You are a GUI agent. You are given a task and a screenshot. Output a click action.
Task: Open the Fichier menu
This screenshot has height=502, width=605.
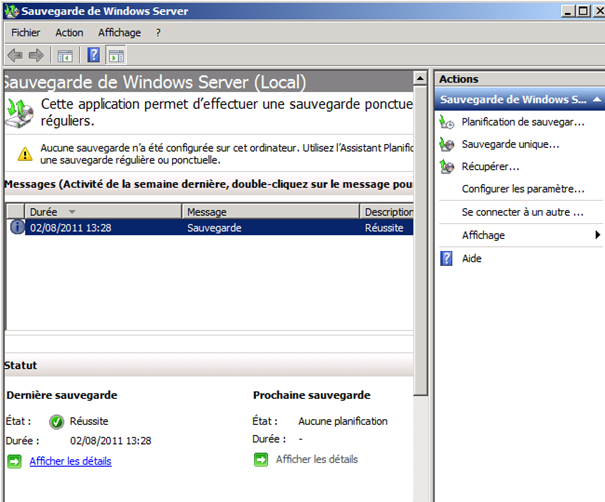25,33
